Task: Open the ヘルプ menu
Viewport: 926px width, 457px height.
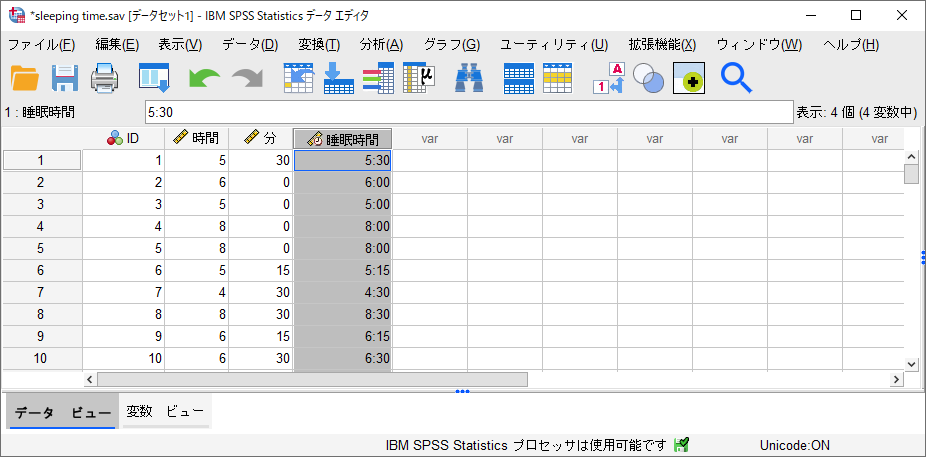Action: coord(850,45)
